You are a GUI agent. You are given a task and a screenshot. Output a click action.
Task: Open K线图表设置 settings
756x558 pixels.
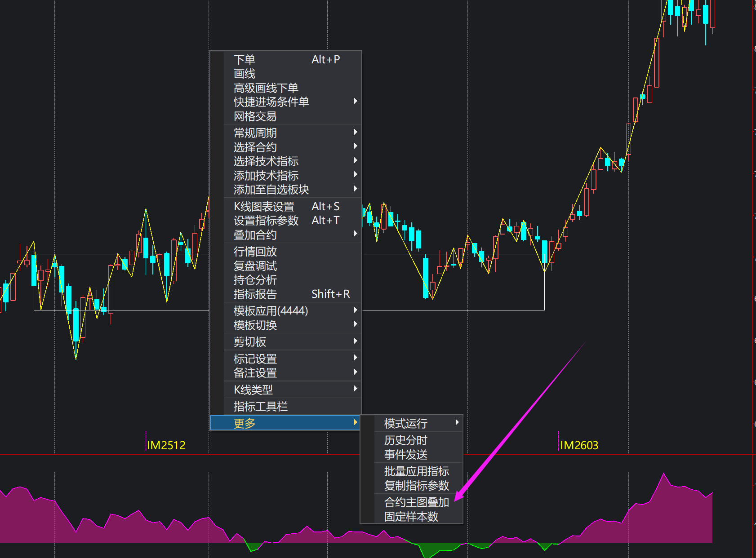click(x=264, y=207)
